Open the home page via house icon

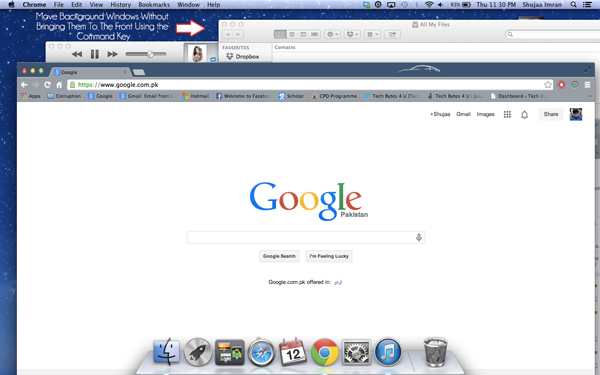point(59,85)
